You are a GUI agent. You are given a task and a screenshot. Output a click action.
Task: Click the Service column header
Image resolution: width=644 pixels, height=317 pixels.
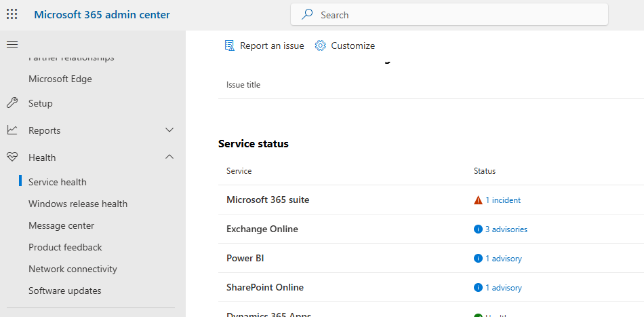pyautogui.click(x=239, y=171)
